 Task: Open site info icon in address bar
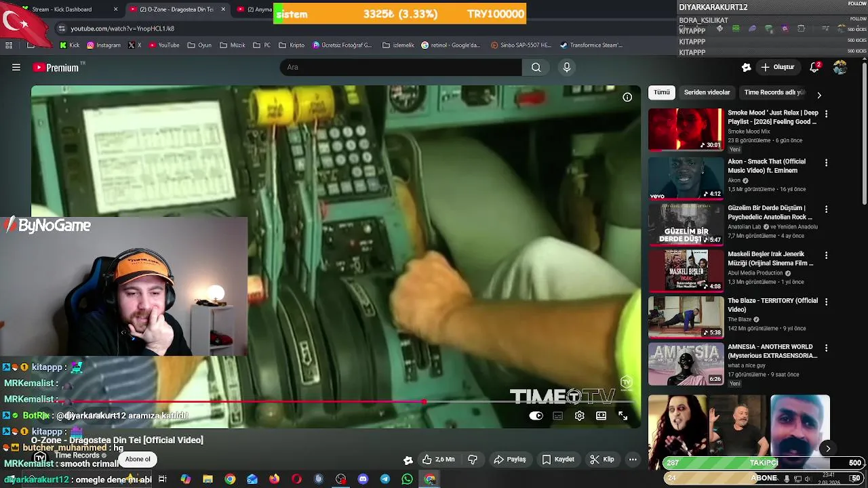[x=62, y=28]
